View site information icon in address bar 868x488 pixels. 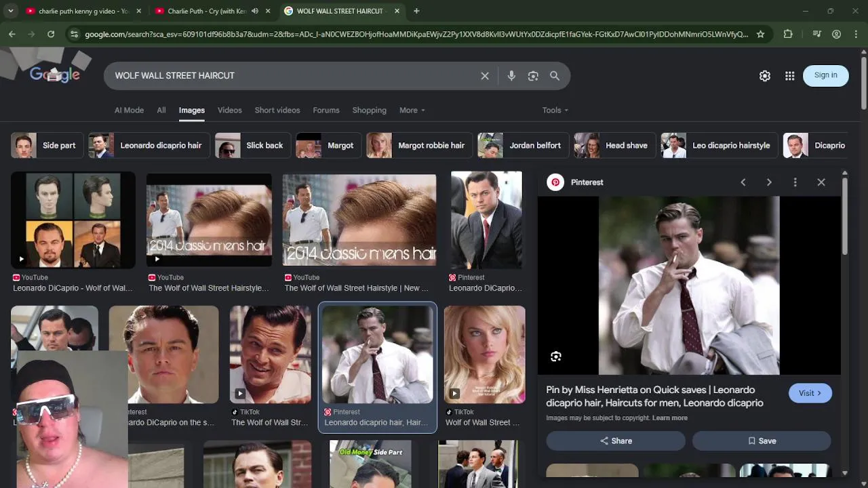(x=74, y=34)
